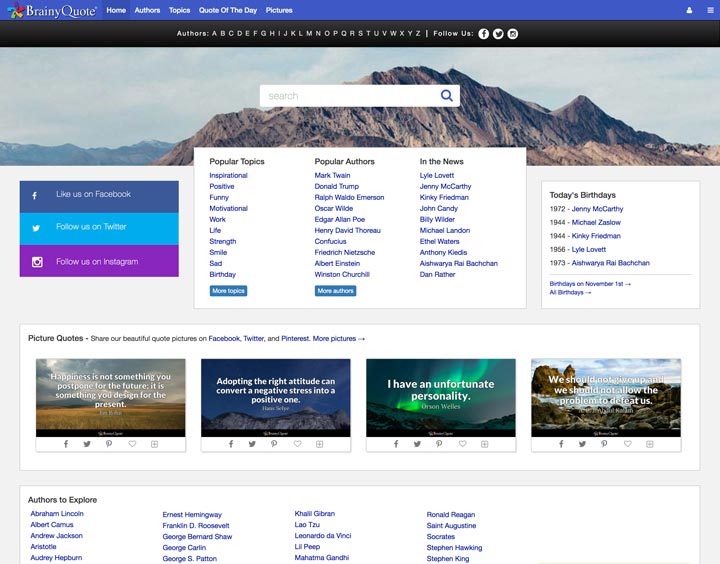This screenshot has height=564, width=720.
Task: Open the Orson Welles quote thumbnail
Action: pos(441,398)
